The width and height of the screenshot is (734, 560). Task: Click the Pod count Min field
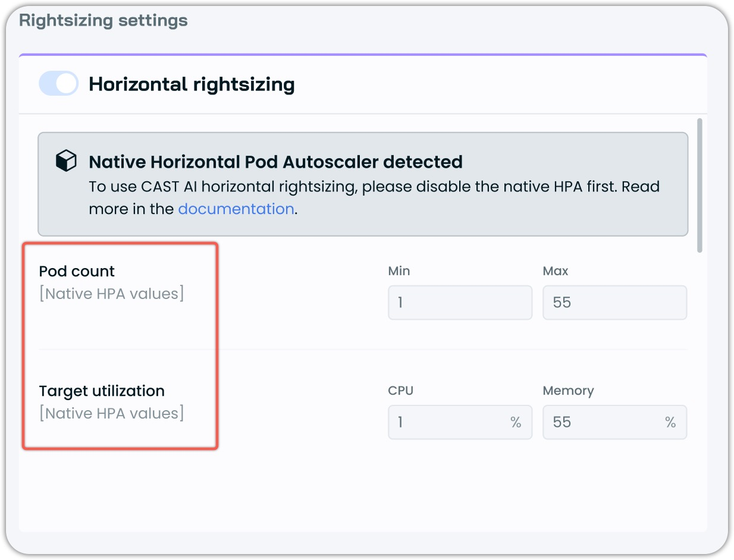click(x=459, y=303)
